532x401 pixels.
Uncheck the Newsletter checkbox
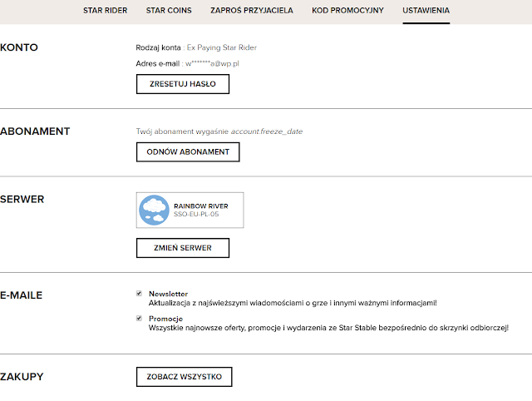(x=139, y=294)
